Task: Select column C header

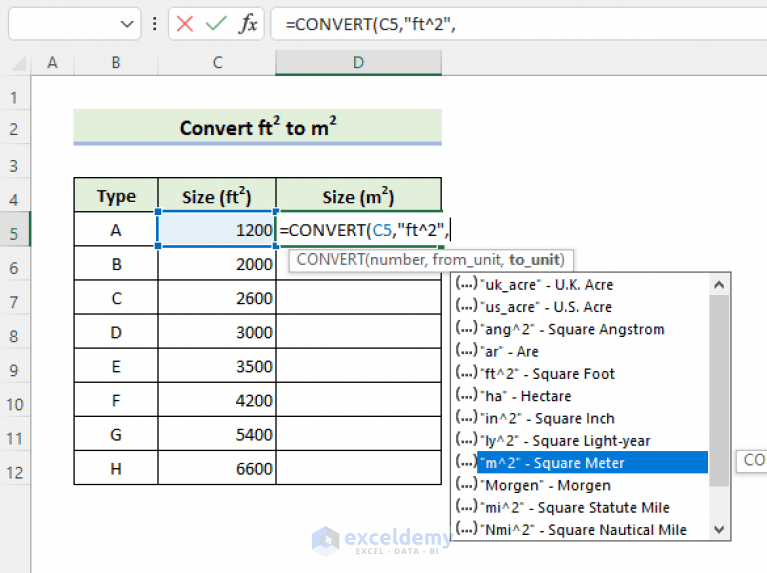Action: 217,63
